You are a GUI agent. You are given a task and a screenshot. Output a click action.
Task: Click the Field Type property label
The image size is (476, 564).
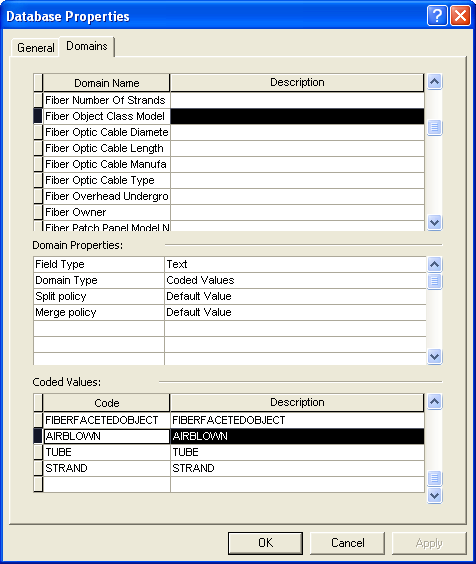click(x=99, y=264)
